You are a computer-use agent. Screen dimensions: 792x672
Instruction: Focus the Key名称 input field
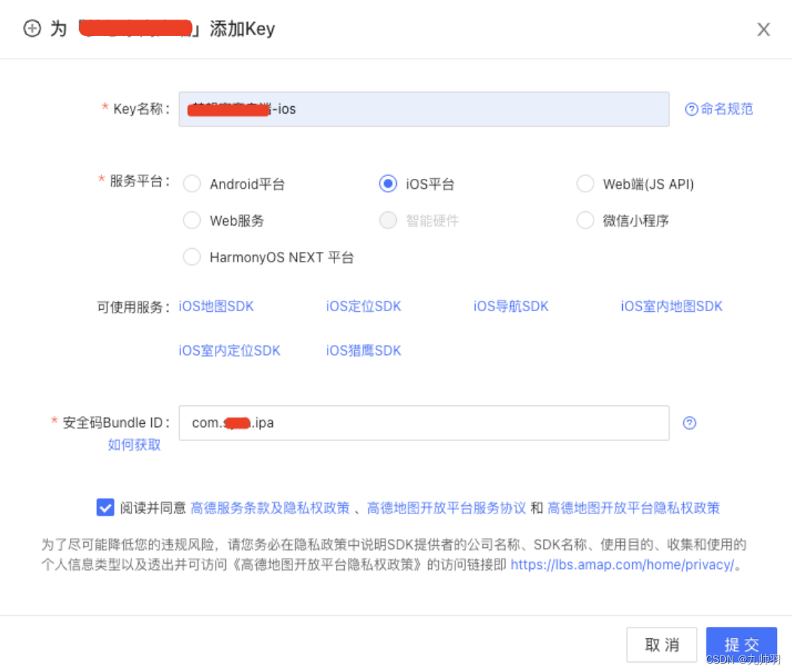424,109
